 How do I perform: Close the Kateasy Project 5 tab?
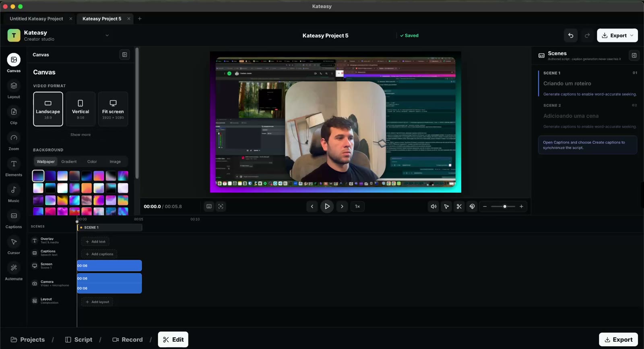(129, 19)
